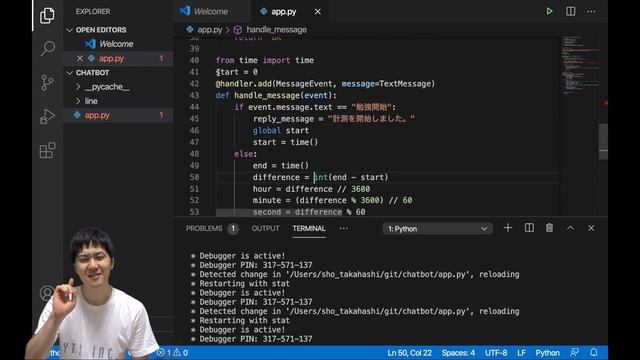Click the code minimap overview

580,65
